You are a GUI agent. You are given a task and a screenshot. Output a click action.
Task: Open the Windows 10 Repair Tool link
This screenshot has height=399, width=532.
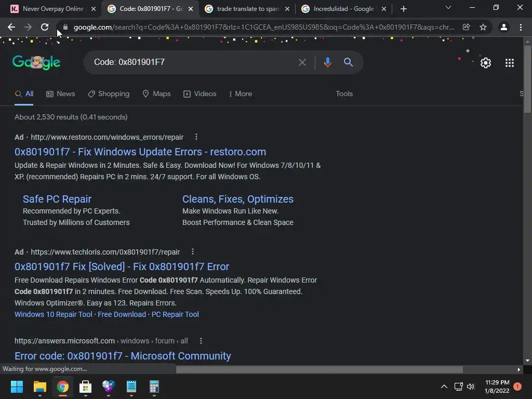click(x=54, y=314)
